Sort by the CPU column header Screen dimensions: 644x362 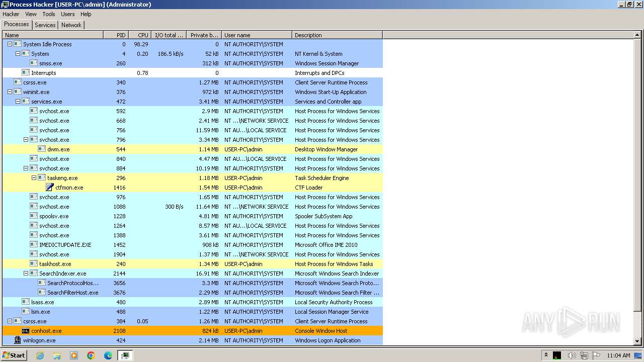pyautogui.click(x=140, y=35)
